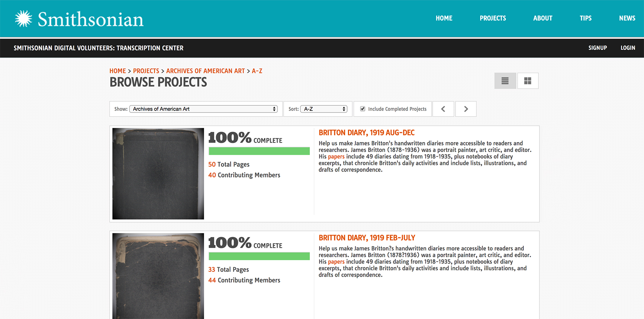Click '50 Total Pages' text
This screenshot has height=319, width=644.
click(229, 164)
